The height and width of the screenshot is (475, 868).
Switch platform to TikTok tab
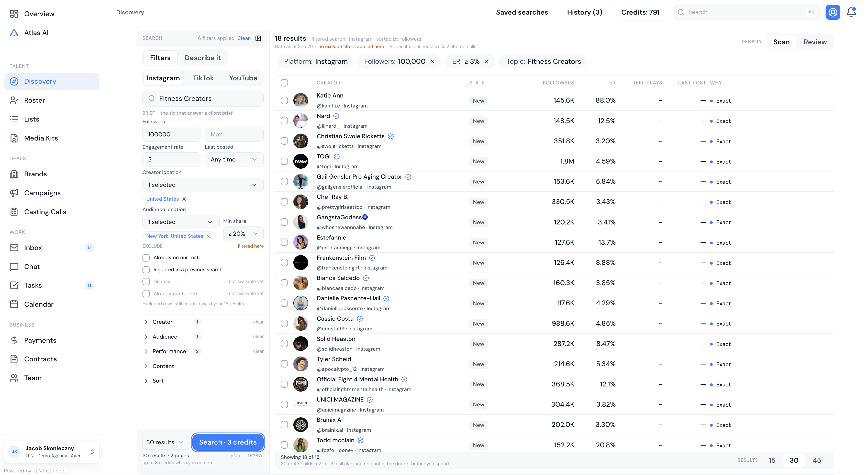click(x=203, y=78)
